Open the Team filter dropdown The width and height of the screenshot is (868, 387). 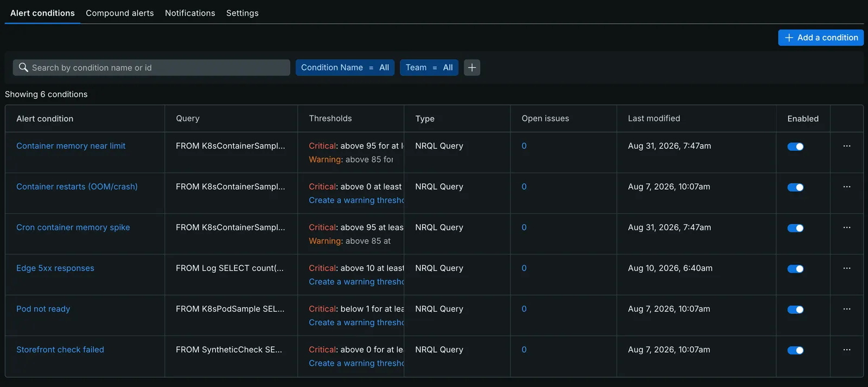[429, 68]
